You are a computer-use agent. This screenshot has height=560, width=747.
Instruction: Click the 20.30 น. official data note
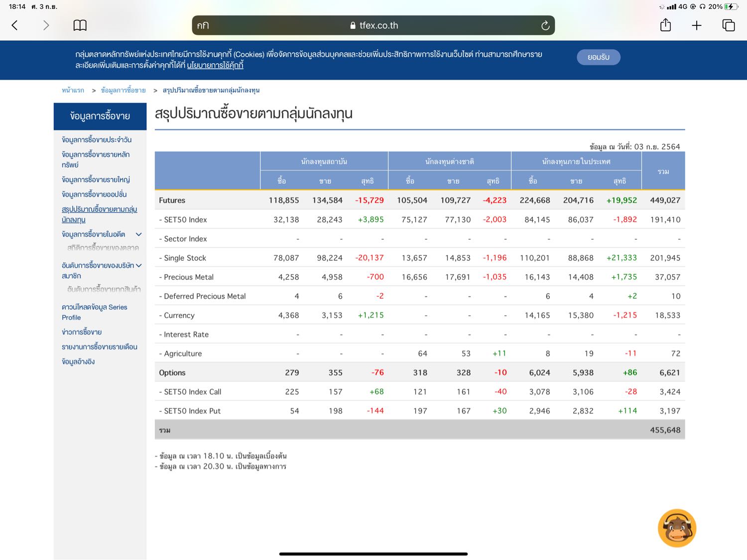click(221, 466)
